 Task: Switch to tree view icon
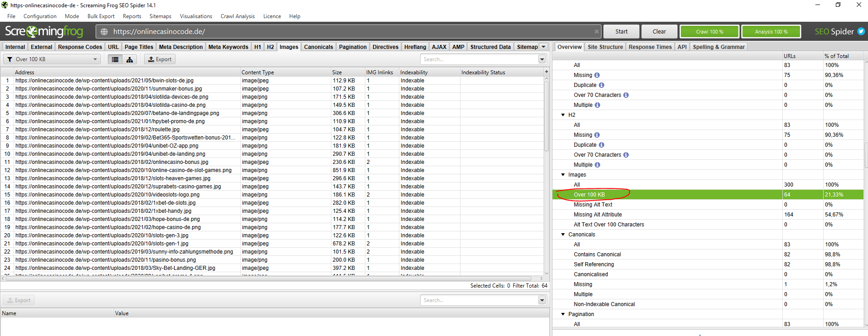tap(130, 59)
